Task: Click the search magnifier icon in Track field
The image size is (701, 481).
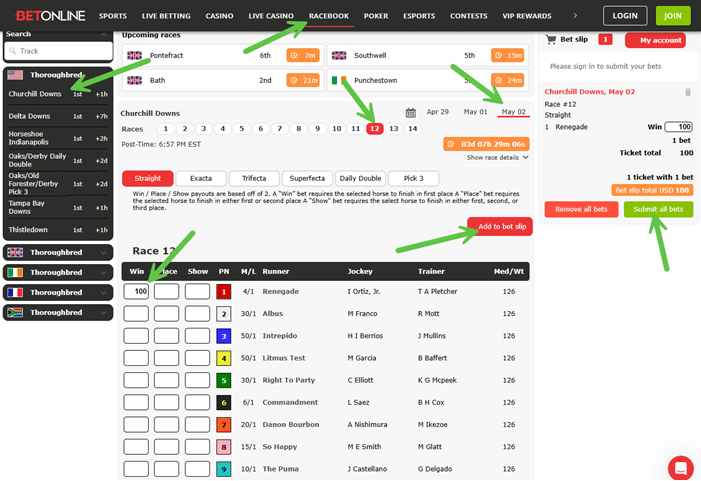Action: pos(13,51)
